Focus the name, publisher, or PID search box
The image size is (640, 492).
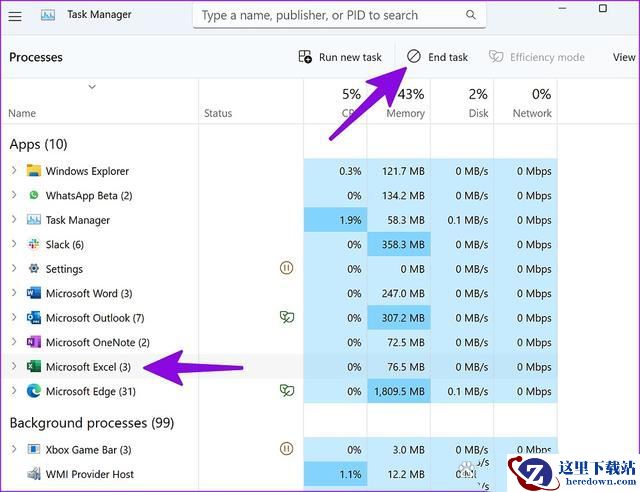click(x=339, y=16)
